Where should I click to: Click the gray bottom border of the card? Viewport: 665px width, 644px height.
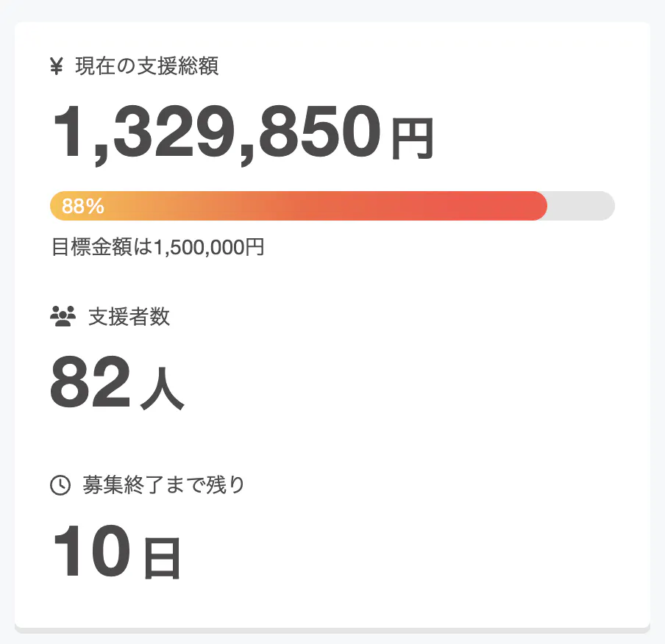[332, 630]
